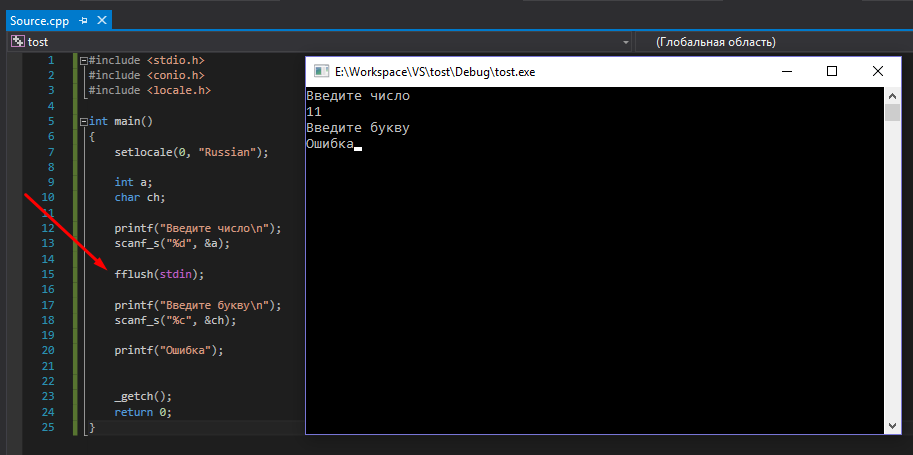
Task: Close the tost.exe console window
Action: (x=877, y=72)
